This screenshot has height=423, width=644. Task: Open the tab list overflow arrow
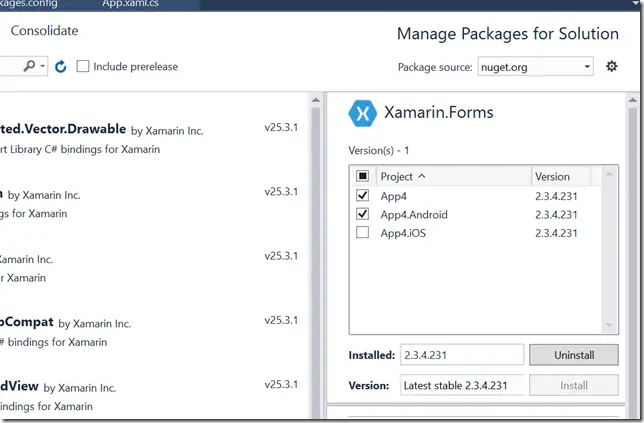tap(636, 4)
